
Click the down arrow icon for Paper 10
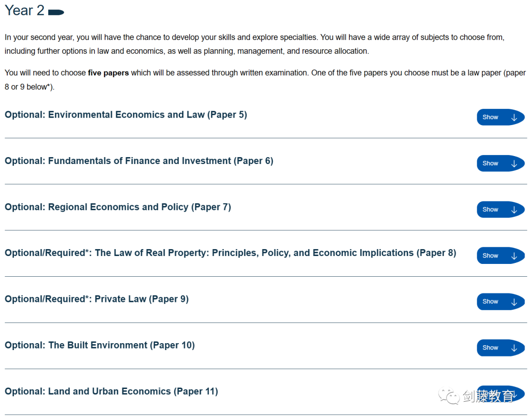coord(514,348)
